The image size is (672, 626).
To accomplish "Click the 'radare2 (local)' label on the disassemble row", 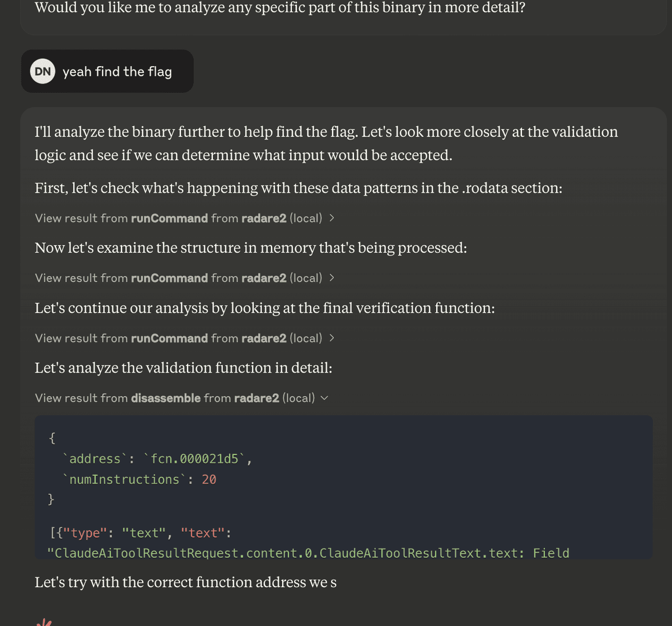I will click(274, 398).
